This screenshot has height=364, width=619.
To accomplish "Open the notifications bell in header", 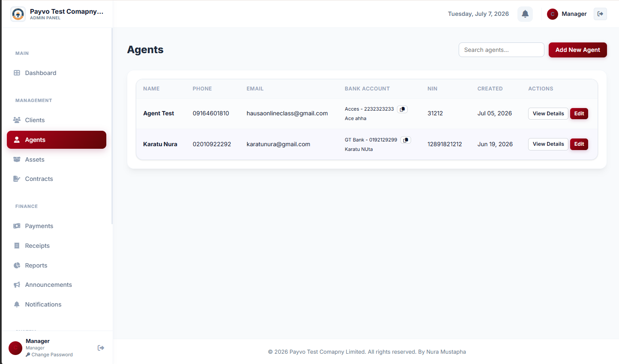I will pos(525,14).
